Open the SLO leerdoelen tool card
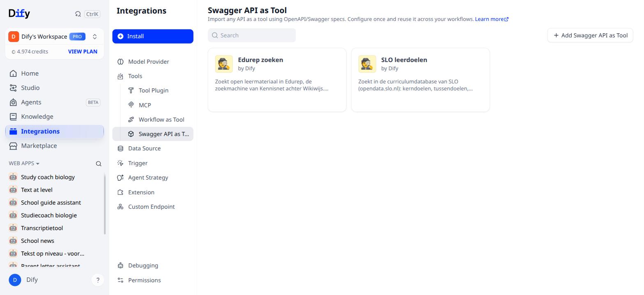The width and height of the screenshot is (644, 295). 421,80
